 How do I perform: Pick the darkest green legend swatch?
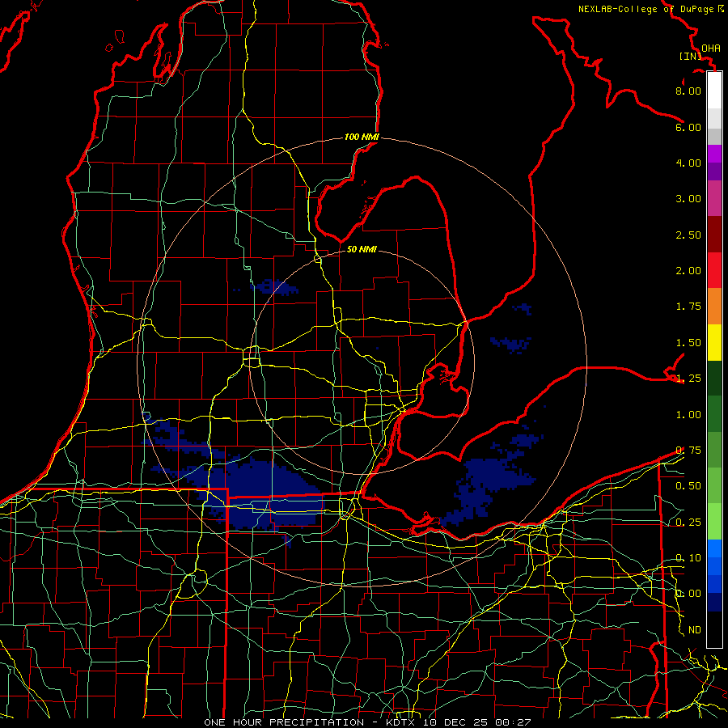point(714,378)
